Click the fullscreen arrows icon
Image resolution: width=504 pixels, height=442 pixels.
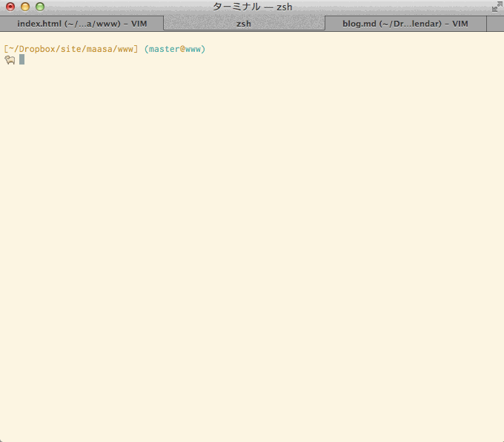pyautogui.click(x=497, y=7)
